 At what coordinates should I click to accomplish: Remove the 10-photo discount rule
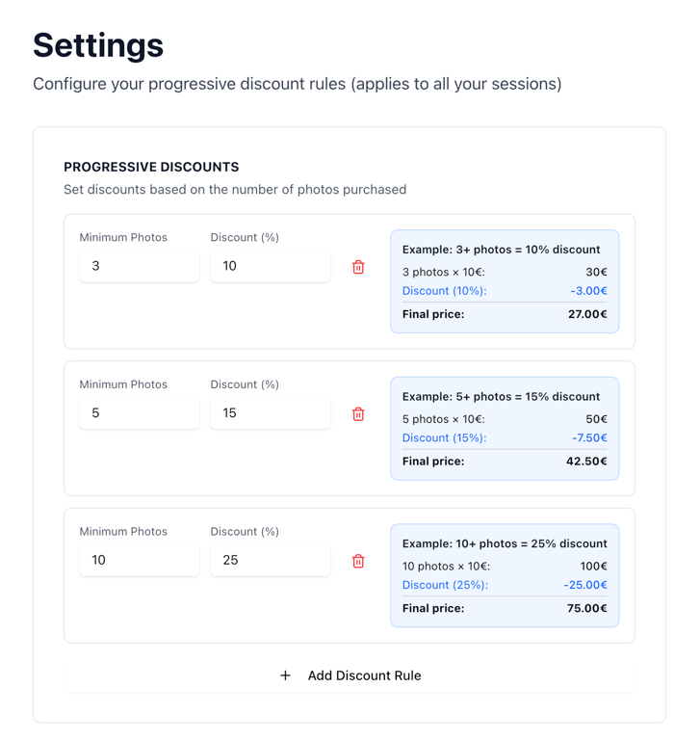pyautogui.click(x=358, y=561)
